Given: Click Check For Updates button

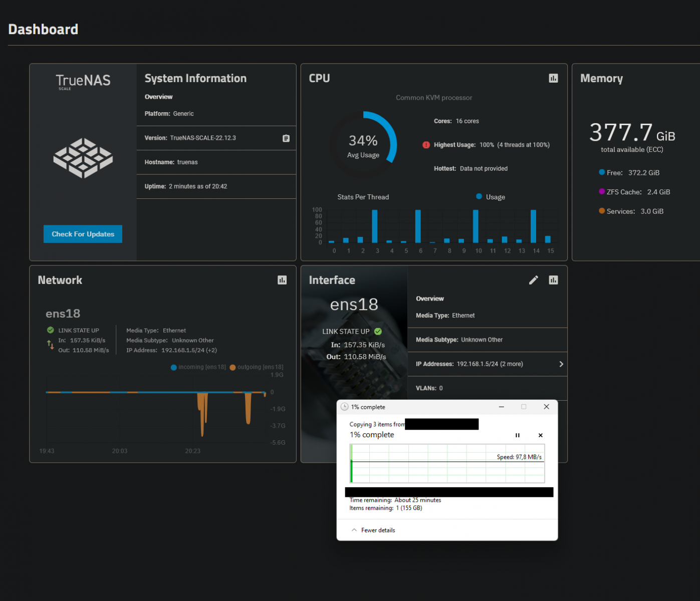Looking at the screenshot, I should point(83,234).
